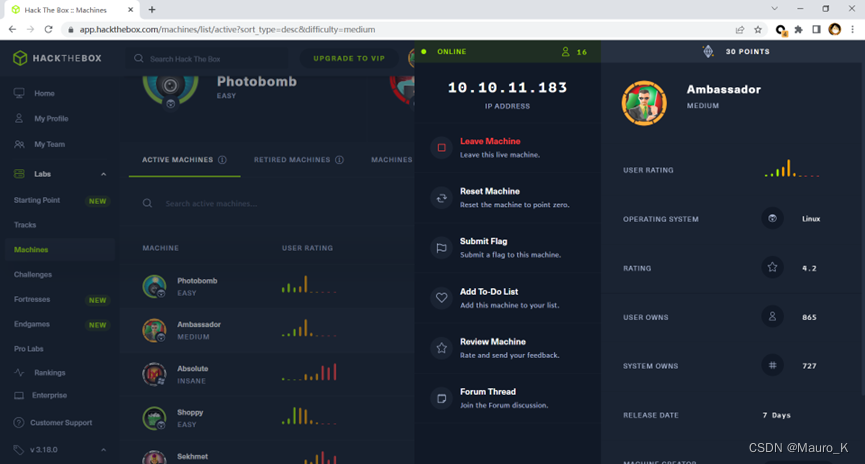This screenshot has width=865, height=464.
Task: Click the 10.10.11.183 IP address
Action: [x=507, y=88]
